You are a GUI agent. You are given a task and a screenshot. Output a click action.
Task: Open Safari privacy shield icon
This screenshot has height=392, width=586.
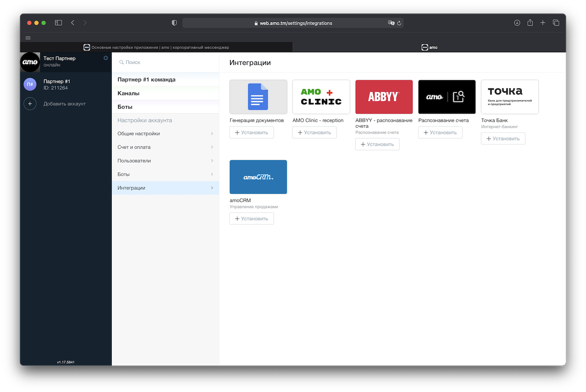point(174,23)
